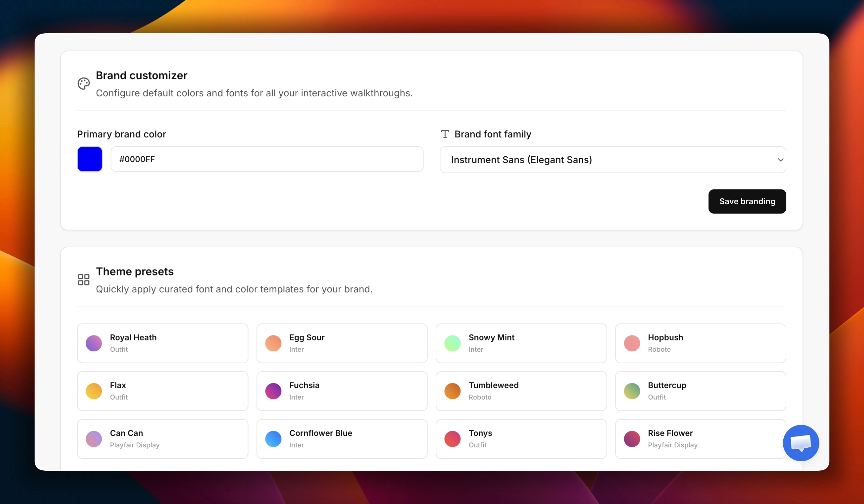Open the blue primary color swatch
The height and width of the screenshot is (504, 864).
tap(90, 159)
